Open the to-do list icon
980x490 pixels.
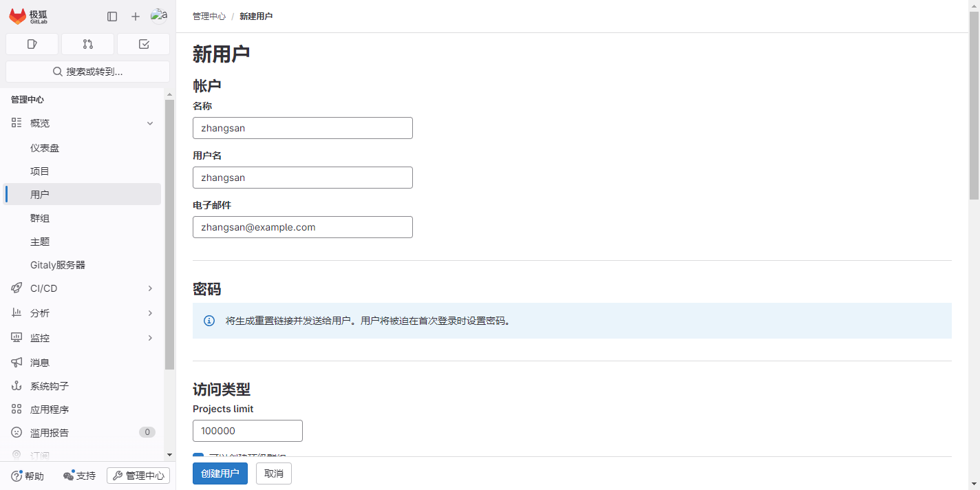tap(143, 44)
